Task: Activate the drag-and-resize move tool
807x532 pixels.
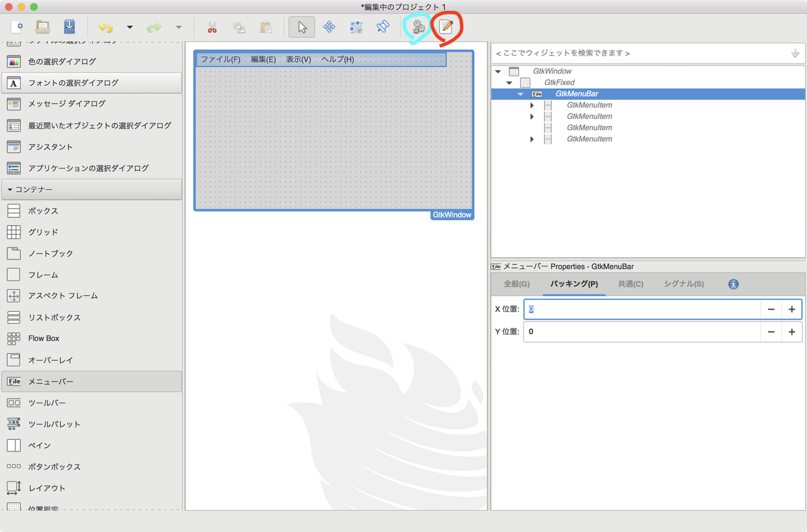Action: (329, 26)
